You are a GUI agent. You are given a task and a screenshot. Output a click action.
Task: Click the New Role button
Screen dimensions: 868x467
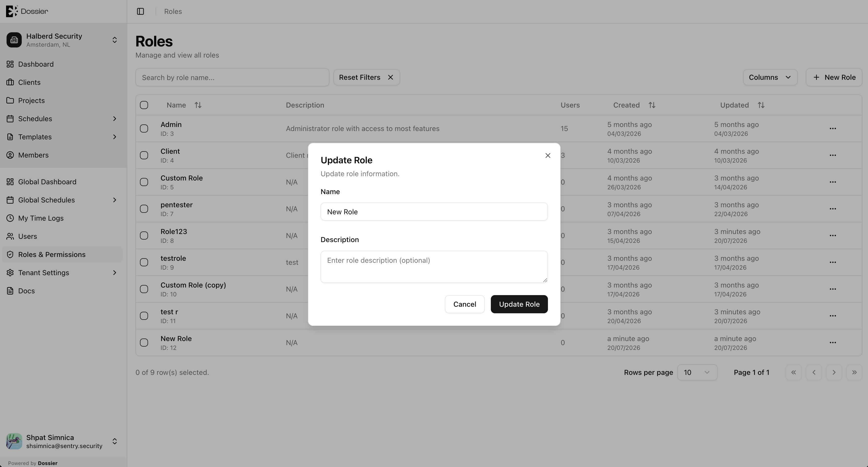[x=834, y=77]
